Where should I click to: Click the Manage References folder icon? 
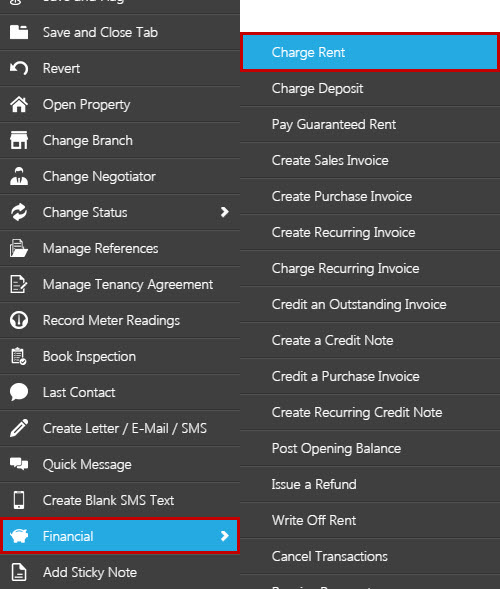19,248
